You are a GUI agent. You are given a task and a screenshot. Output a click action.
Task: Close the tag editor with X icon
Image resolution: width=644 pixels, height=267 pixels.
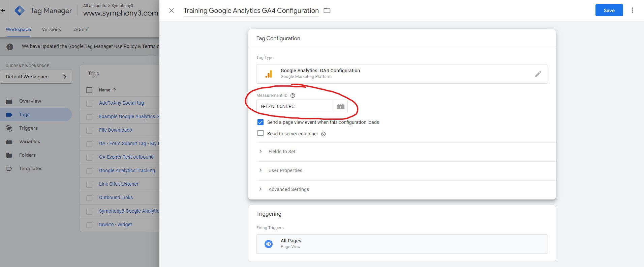point(172,10)
